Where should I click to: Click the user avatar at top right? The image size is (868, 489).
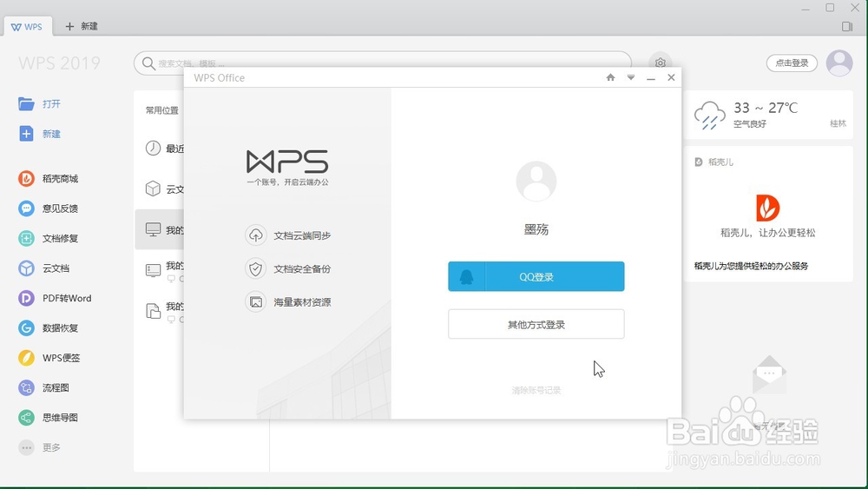[839, 63]
